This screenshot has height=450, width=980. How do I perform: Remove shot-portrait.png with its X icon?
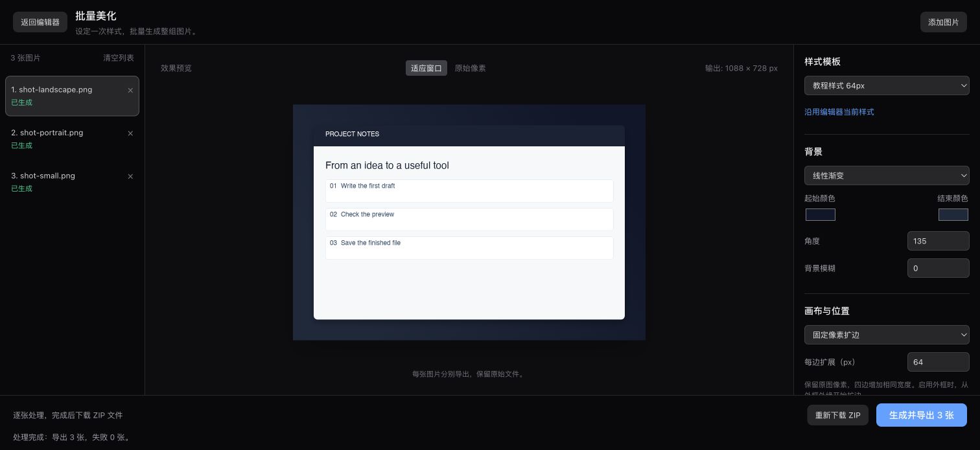tap(130, 133)
